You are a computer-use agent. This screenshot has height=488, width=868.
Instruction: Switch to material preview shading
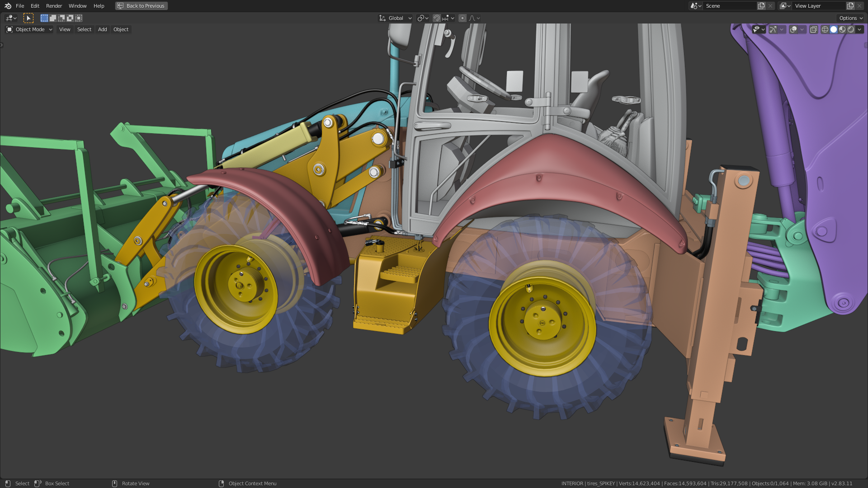pos(842,29)
